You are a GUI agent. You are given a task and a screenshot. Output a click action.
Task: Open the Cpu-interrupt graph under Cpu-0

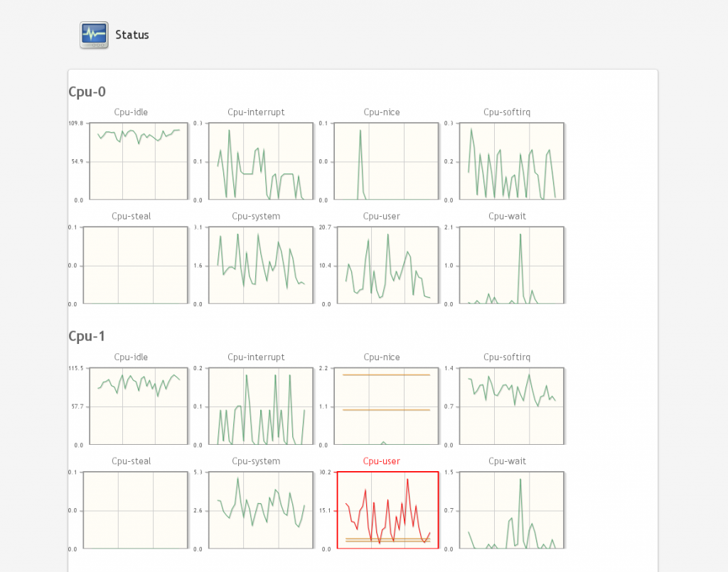tap(261, 161)
